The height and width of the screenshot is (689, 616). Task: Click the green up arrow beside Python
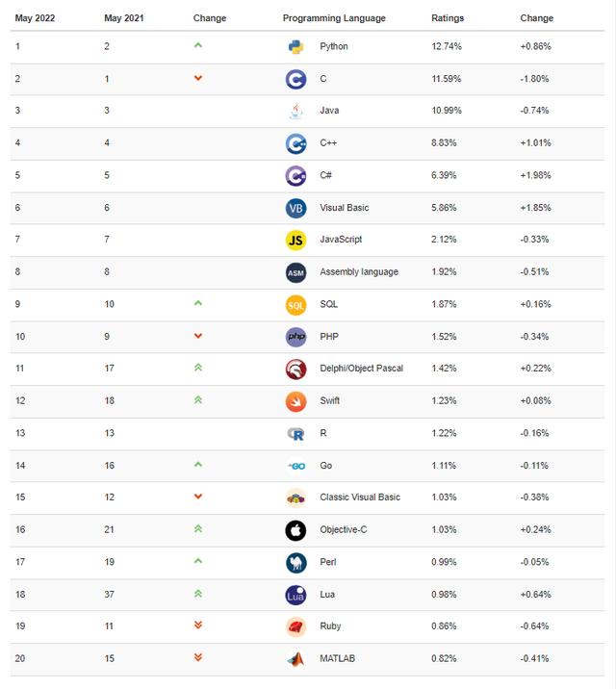pyautogui.click(x=198, y=45)
